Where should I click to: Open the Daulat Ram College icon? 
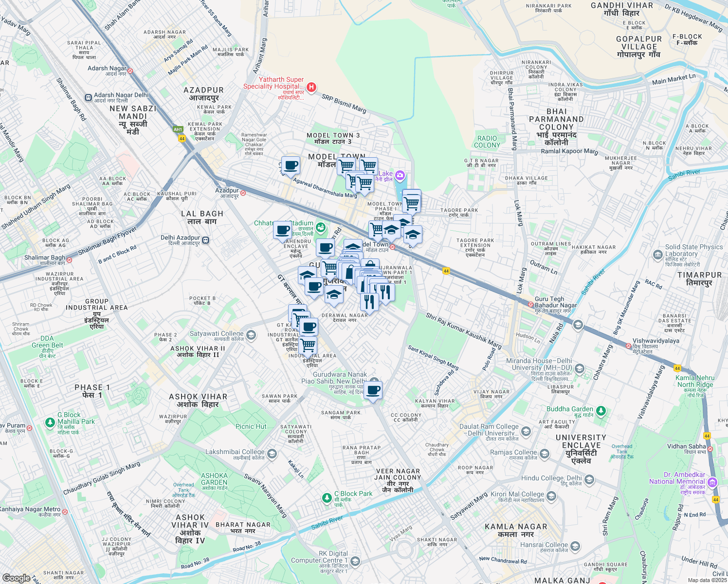point(526,431)
